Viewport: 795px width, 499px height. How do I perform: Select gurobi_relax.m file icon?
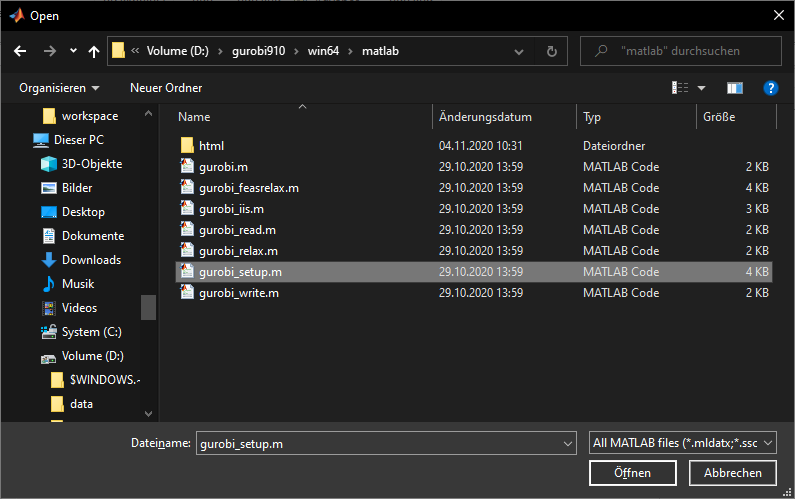(x=187, y=251)
